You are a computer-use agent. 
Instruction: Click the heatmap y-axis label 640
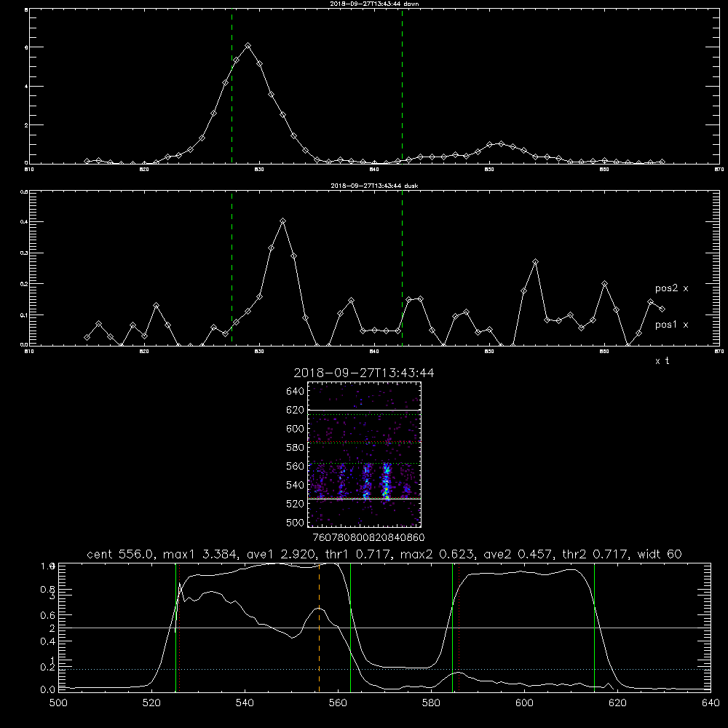296,392
